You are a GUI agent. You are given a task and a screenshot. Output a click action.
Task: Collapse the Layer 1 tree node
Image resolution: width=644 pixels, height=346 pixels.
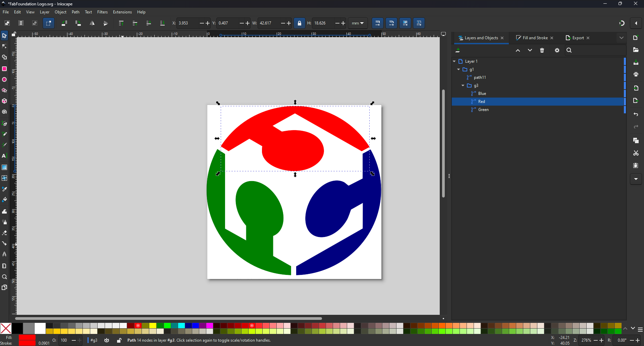[454, 61]
